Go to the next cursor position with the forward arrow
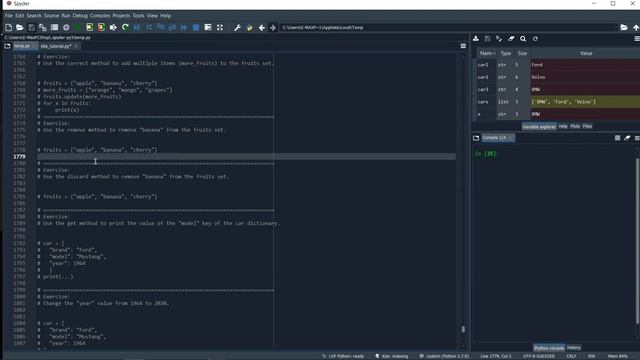This screenshot has width=640, height=360. (x=273, y=27)
